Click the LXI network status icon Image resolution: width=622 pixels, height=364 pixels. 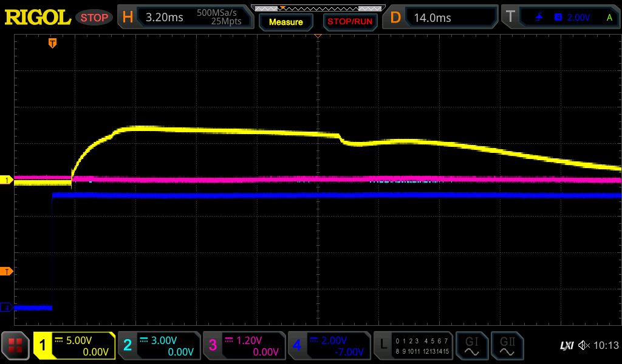click(x=566, y=346)
